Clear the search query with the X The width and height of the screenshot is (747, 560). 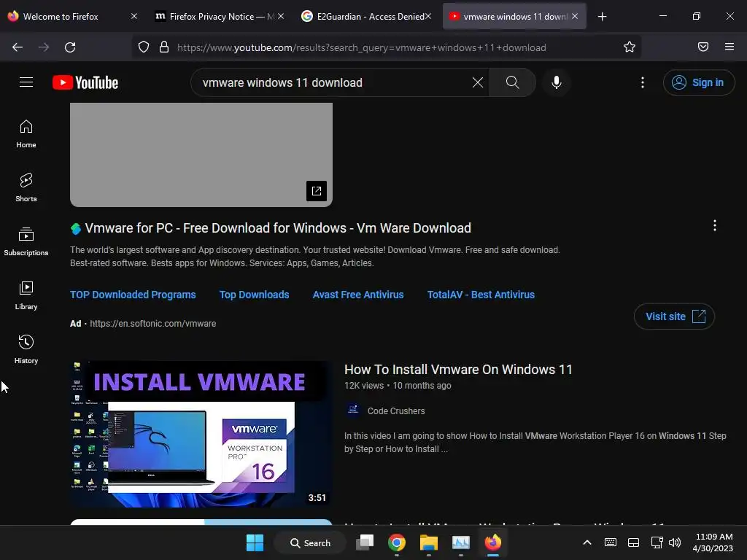click(477, 82)
